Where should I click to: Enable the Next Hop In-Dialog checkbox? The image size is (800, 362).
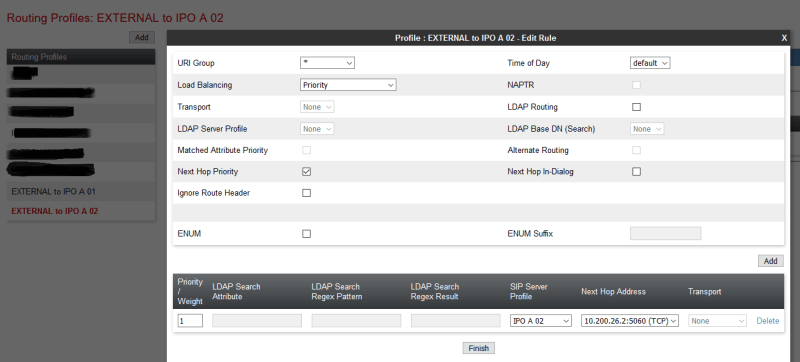coord(636,172)
